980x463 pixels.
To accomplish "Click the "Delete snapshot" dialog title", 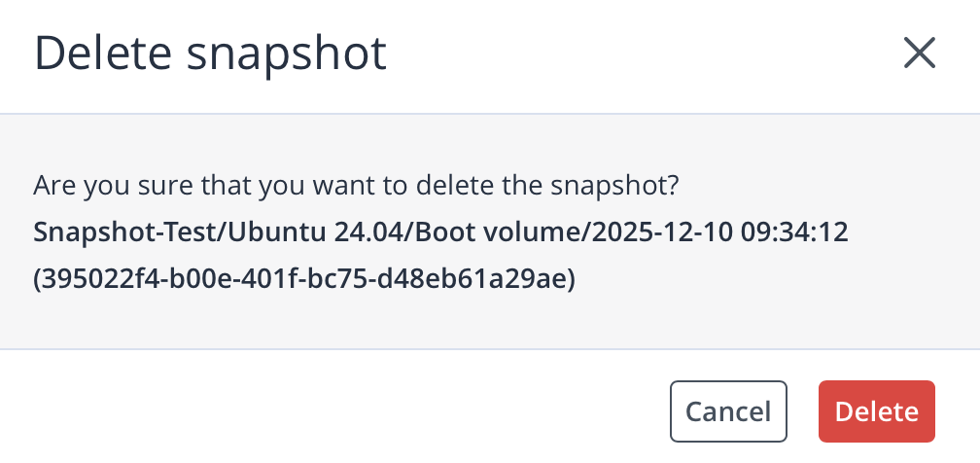I will pyautogui.click(x=211, y=53).
